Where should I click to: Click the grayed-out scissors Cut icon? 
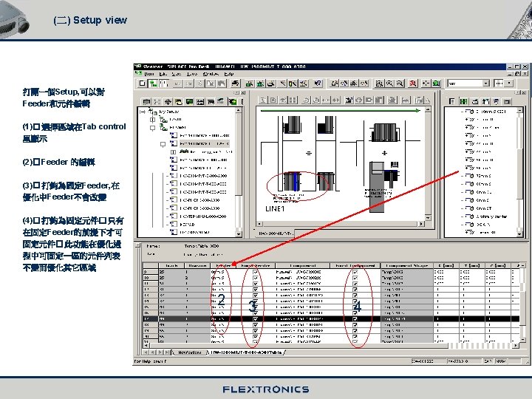coord(200,83)
